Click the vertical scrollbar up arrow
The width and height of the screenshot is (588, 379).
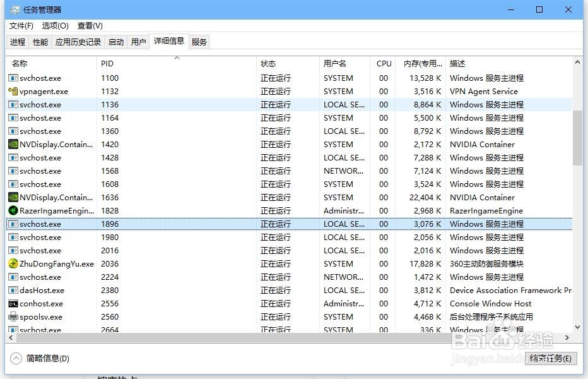click(577, 63)
